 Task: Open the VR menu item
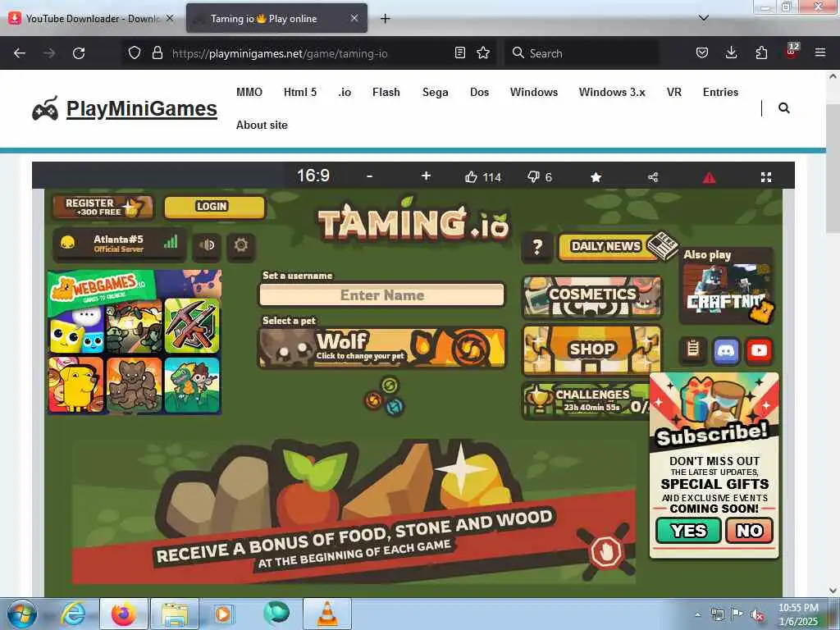tap(674, 92)
